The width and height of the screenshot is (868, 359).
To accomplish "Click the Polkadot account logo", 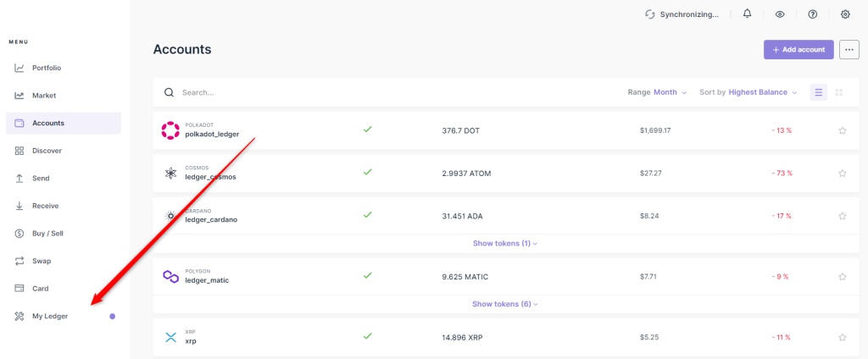I will point(170,130).
